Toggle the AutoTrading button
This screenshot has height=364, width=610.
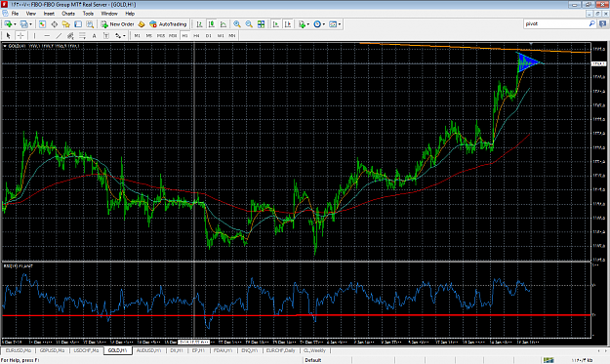169,24
